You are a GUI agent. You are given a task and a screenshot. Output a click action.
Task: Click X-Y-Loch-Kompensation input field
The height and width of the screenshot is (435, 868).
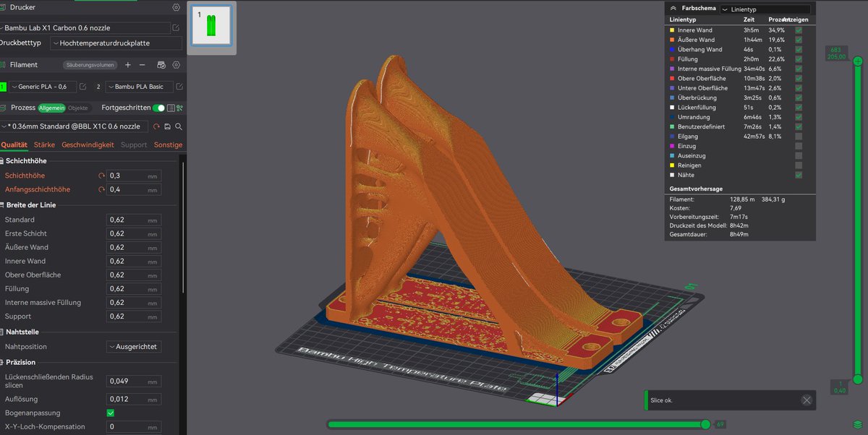[x=134, y=426]
